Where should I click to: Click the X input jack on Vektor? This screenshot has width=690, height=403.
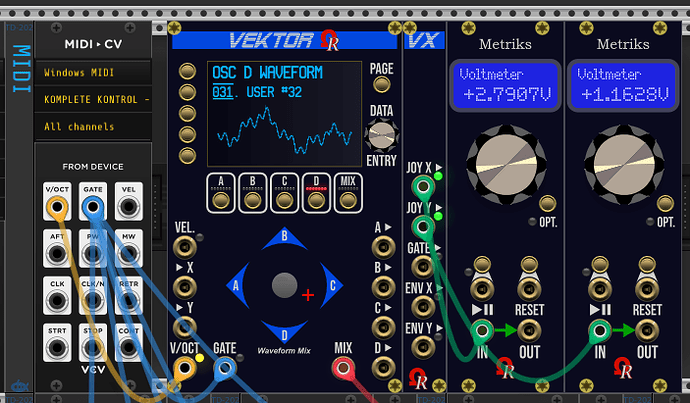184,288
